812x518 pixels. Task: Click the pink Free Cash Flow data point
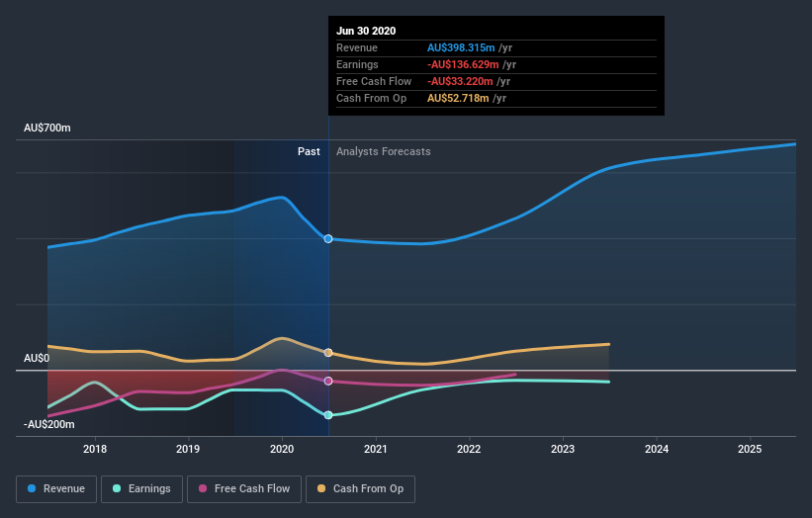point(328,381)
